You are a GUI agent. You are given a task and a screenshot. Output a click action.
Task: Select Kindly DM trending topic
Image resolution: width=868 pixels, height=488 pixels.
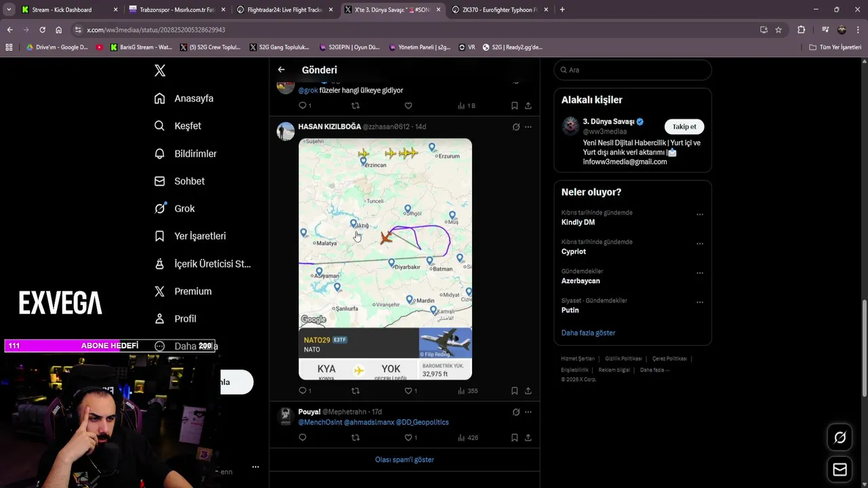coord(578,222)
